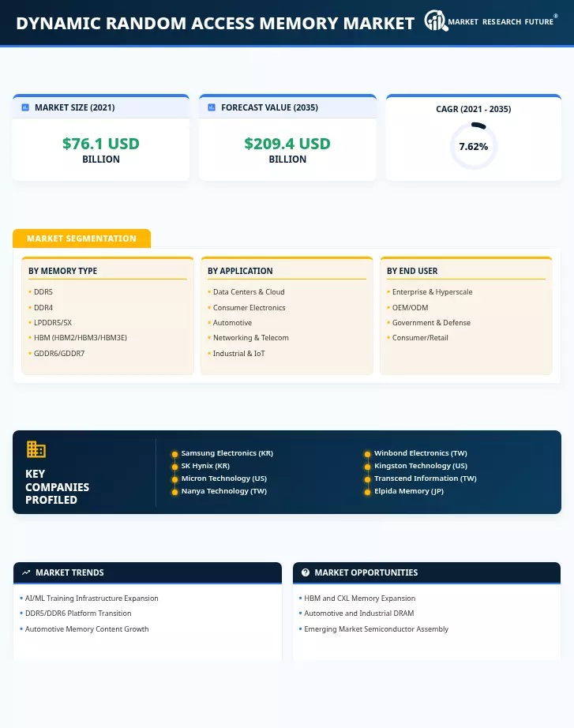Image resolution: width=574 pixels, height=728 pixels.
Task: Click HBM and CXL Memory Expansion opportunity
Action: tap(359, 598)
